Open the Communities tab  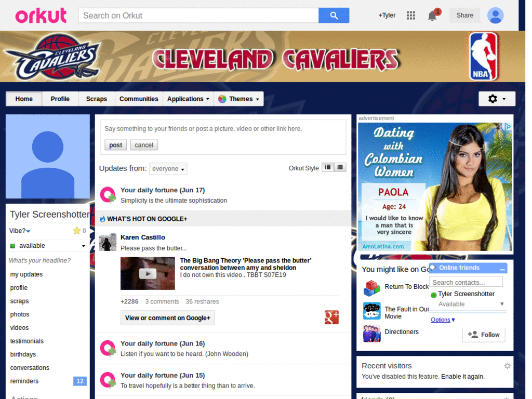pos(139,99)
